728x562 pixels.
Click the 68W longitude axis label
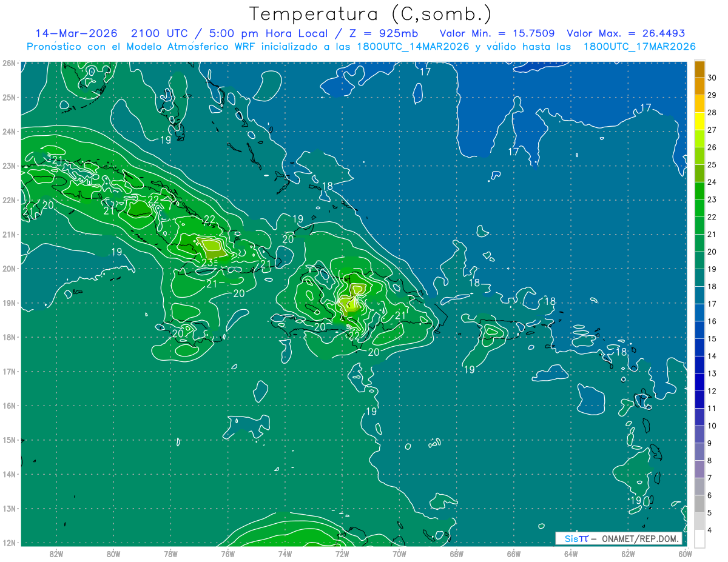(456, 553)
